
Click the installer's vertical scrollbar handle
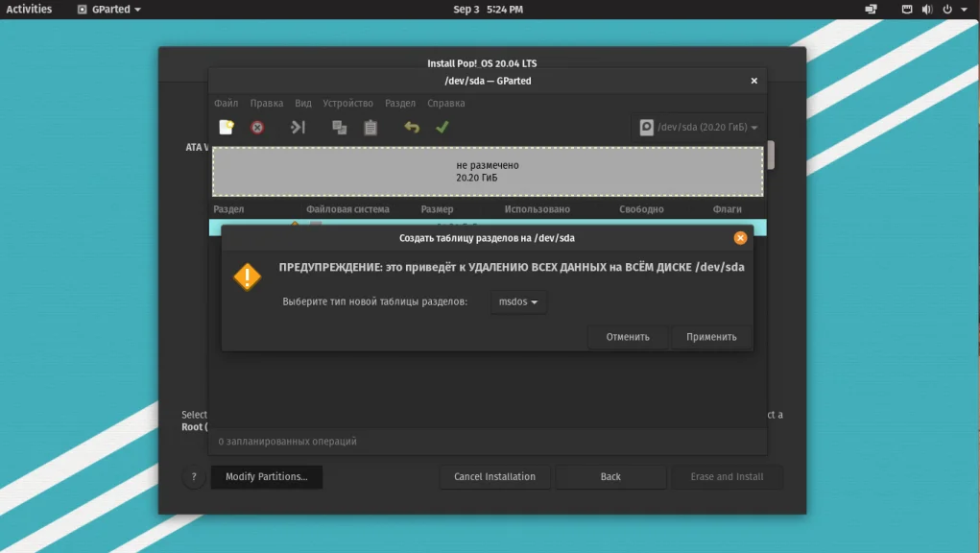click(x=771, y=155)
